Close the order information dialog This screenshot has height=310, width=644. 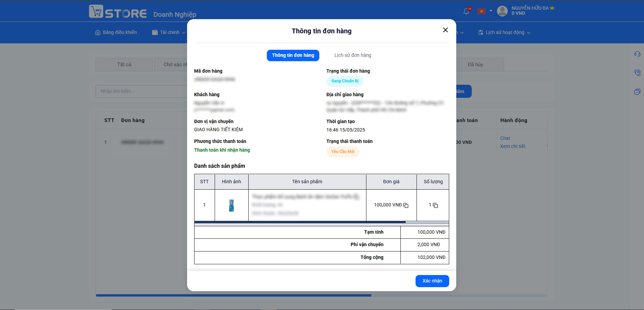445,30
